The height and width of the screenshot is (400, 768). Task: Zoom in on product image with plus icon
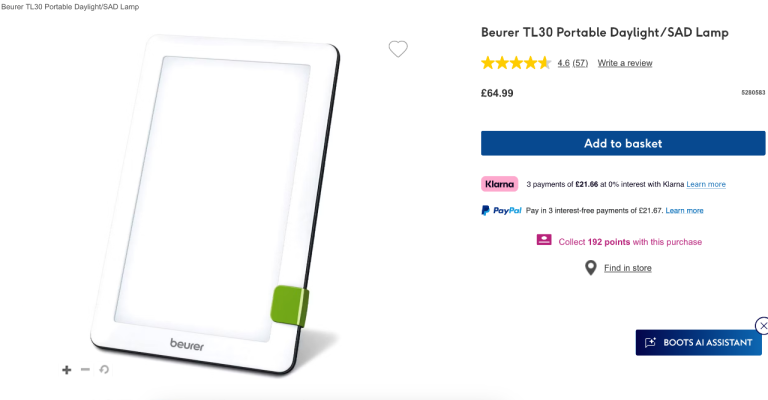[67, 370]
